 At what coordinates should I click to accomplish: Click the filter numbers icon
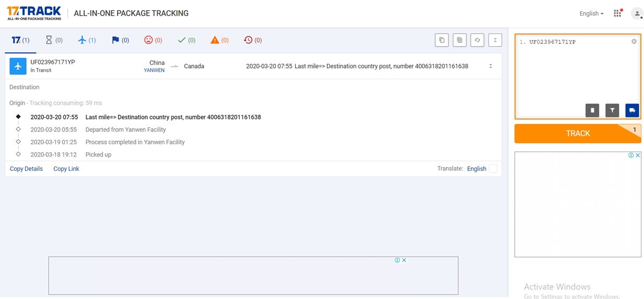(x=612, y=110)
